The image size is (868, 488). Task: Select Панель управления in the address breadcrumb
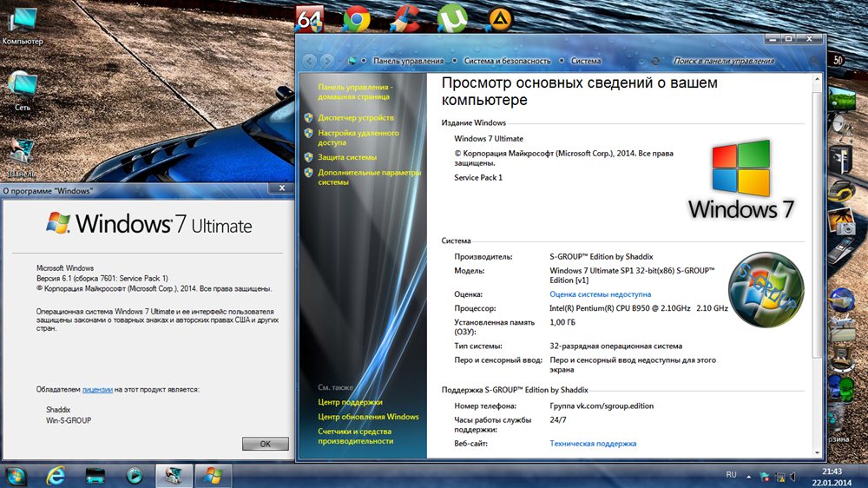(x=408, y=61)
